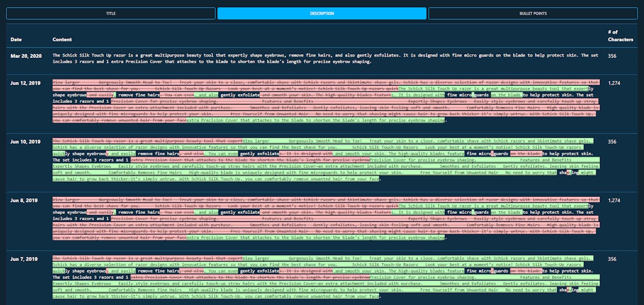
Task: Select the Jun 8, 2019 date cell
Action: click(x=24, y=200)
